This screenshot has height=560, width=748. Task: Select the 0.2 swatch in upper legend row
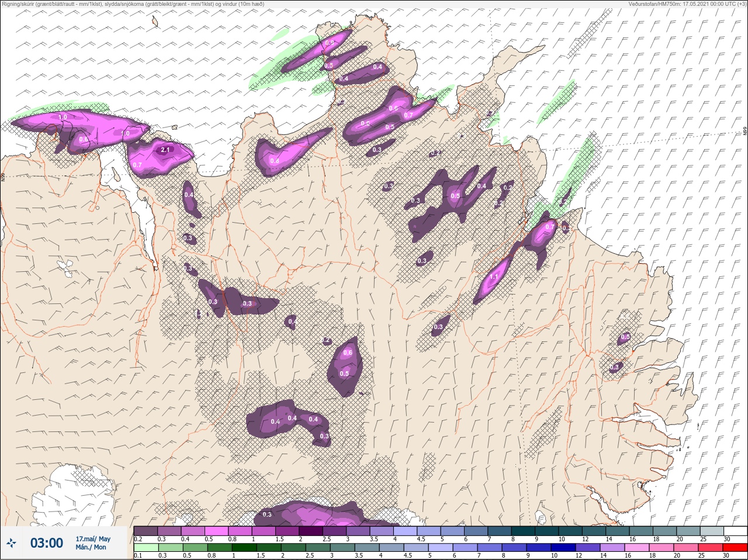click(x=146, y=531)
